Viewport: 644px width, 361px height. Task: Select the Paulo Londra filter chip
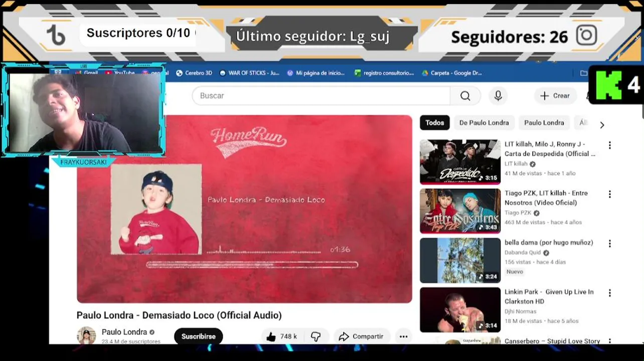click(544, 123)
